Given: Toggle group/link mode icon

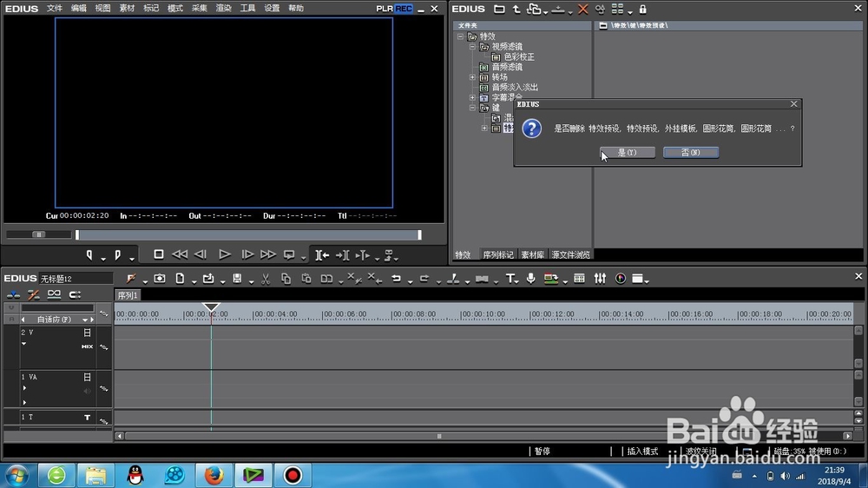Looking at the screenshot, I should [x=54, y=294].
